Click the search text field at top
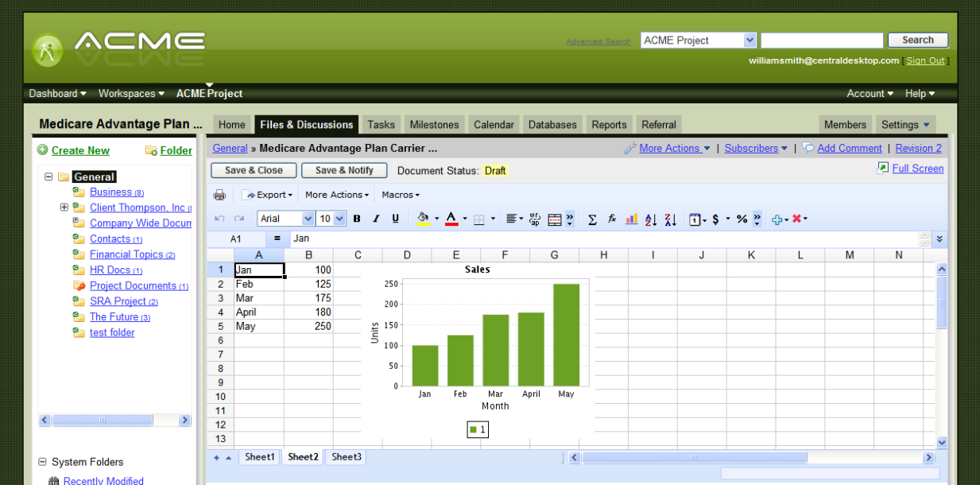Image resolution: width=980 pixels, height=485 pixels. (x=821, y=41)
